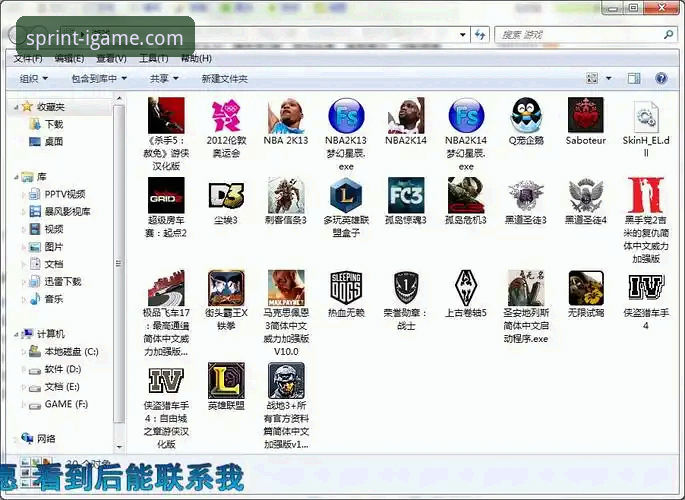The width and height of the screenshot is (685, 500).
Task: Open 侠盗猎车手4：自由城之章 icon
Action: (166, 380)
